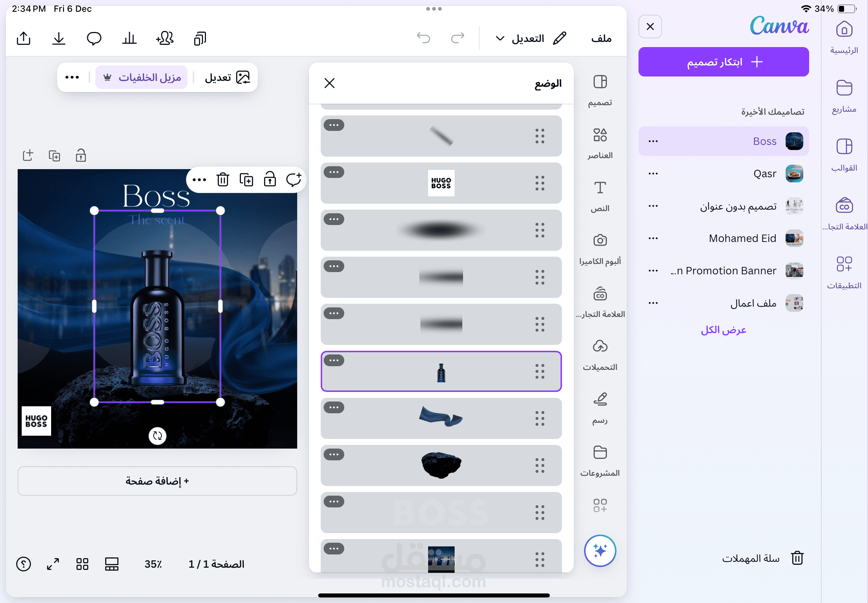
Task: Delete selected element with trash icon
Action: point(223,179)
